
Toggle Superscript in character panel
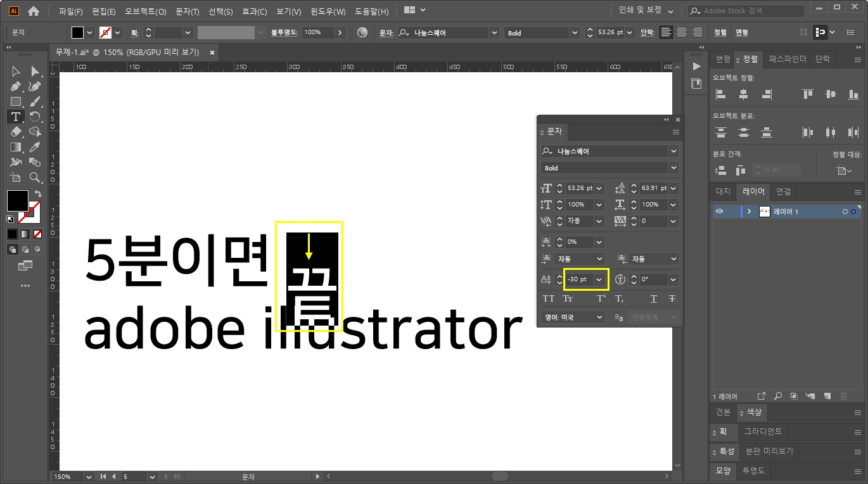(601, 298)
